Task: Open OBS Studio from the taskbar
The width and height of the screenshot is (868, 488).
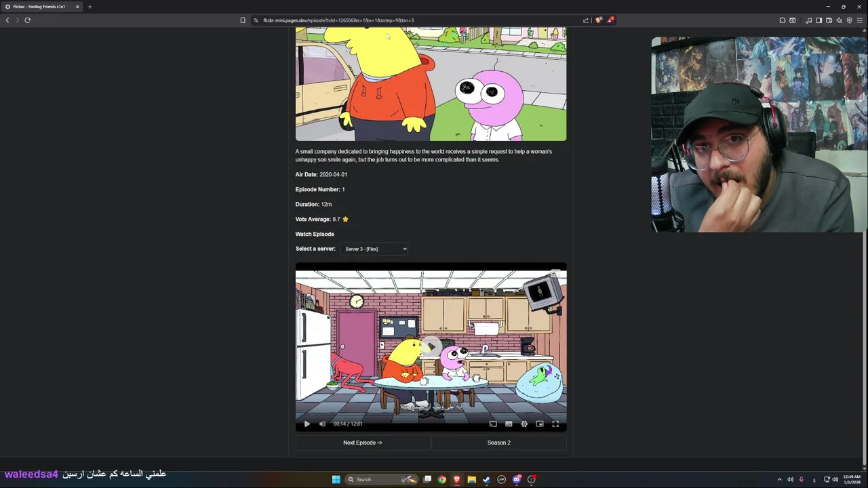Action: [x=532, y=479]
